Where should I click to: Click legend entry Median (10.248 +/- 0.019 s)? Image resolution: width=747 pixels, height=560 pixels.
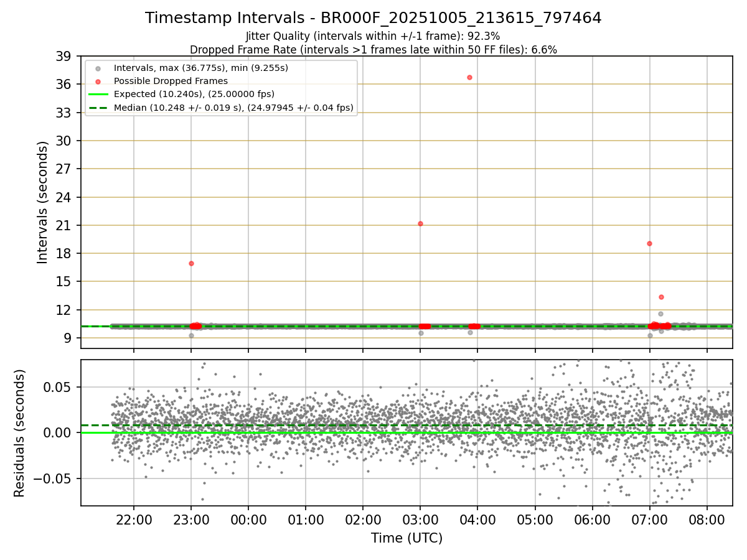pos(233,108)
